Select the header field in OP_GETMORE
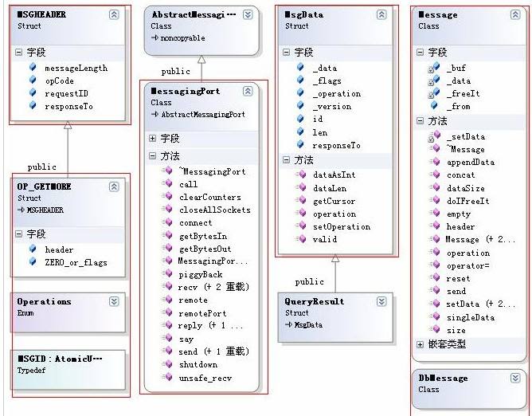The image size is (532, 416). (59, 250)
